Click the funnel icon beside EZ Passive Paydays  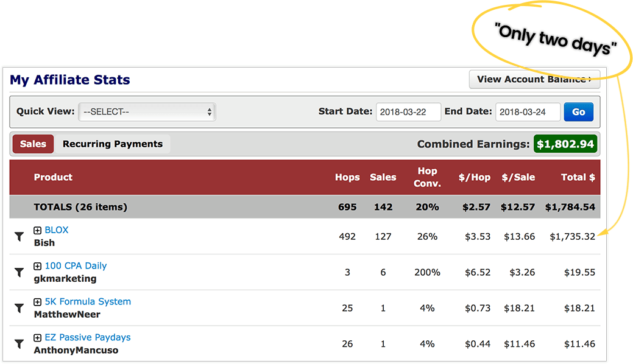19,344
